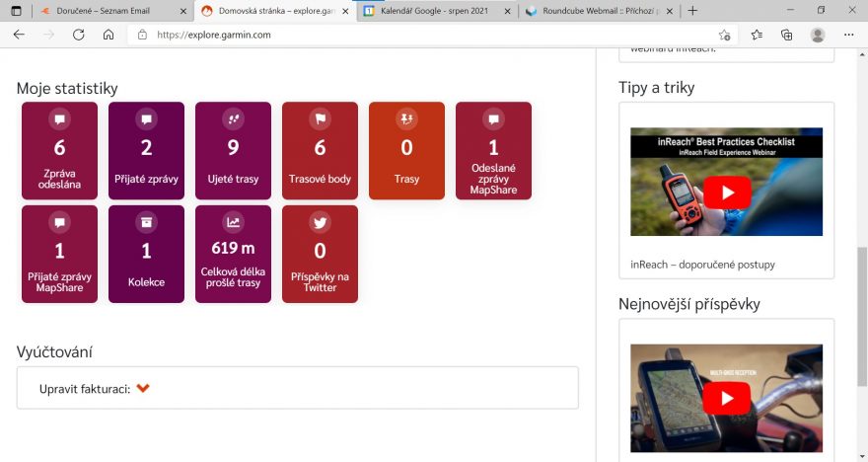Click the Zpráva odeslána statistics tile
The height and width of the screenshot is (462, 868).
coord(59,151)
